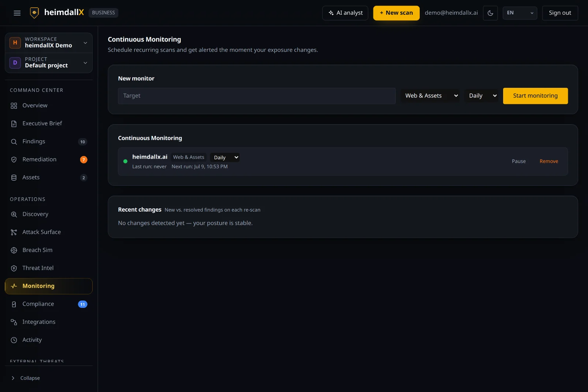Click the demo@heimdallx.ai account email
Image resolution: width=588 pixels, height=392 pixels.
click(451, 13)
